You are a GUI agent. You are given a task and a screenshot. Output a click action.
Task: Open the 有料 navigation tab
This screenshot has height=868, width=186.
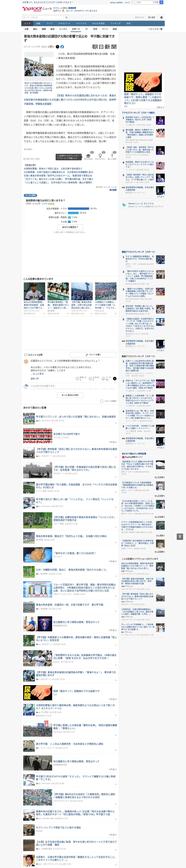pos(128,24)
